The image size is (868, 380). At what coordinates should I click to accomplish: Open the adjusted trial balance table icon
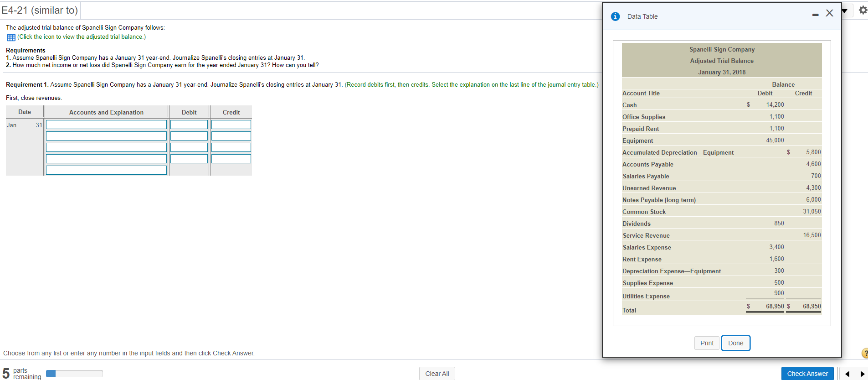[x=11, y=37]
